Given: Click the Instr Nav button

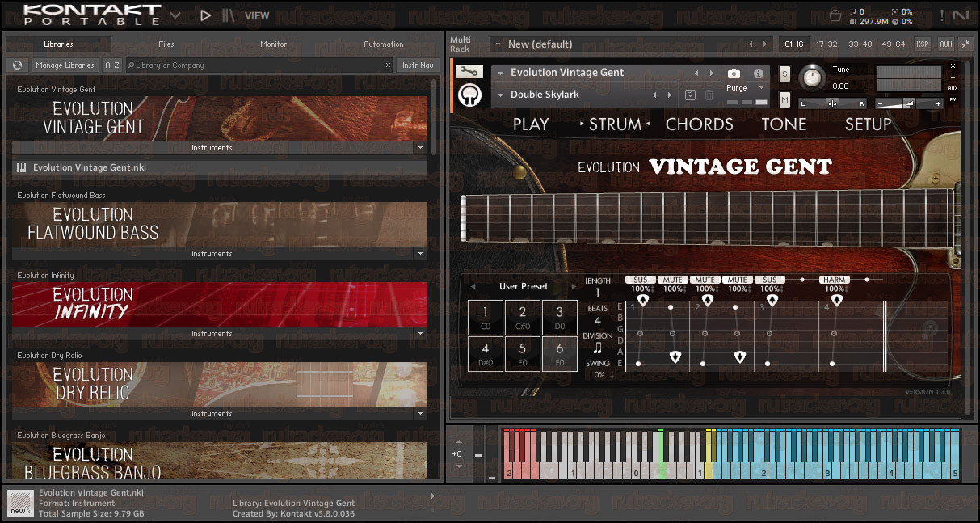Looking at the screenshot, I should click(x=418, y=65).
